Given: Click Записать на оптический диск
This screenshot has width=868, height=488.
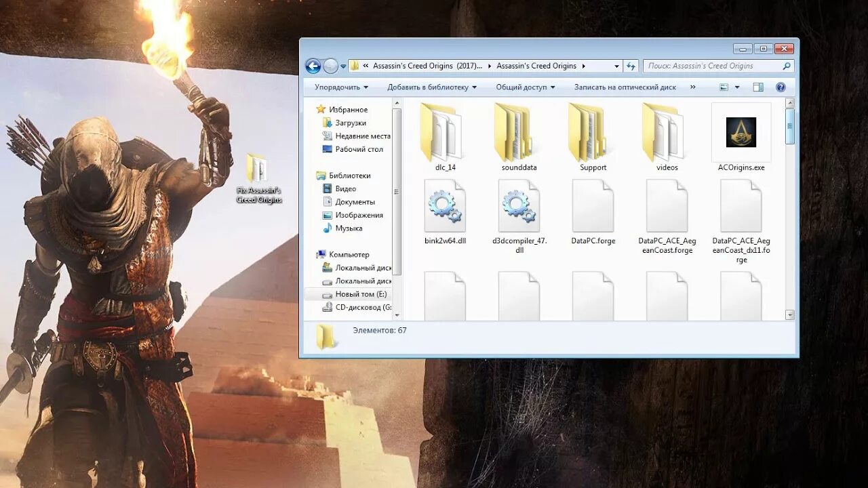Looking at the screenshot, I should pos(625,87).
